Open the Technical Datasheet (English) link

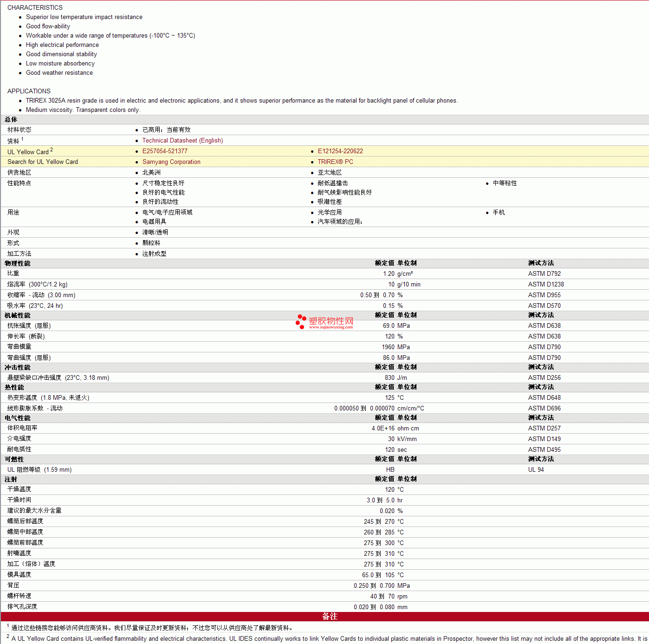click(182, 141)
